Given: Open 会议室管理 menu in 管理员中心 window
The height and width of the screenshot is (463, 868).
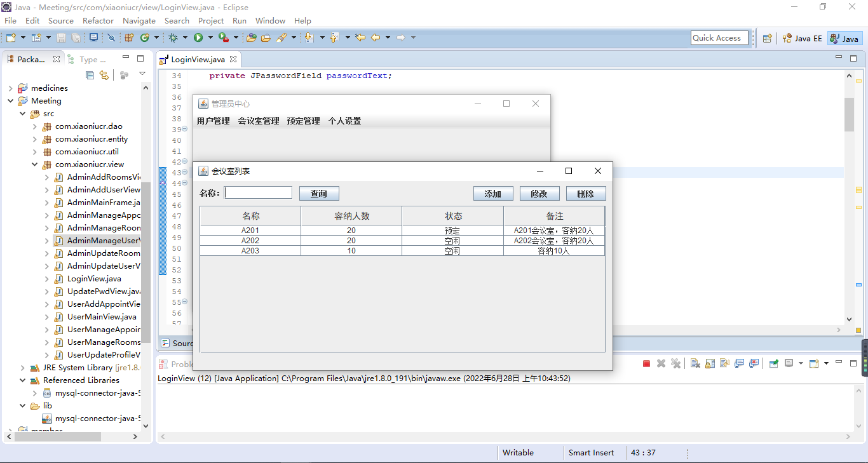Looking at the screenshot, I should click(259, 121).
